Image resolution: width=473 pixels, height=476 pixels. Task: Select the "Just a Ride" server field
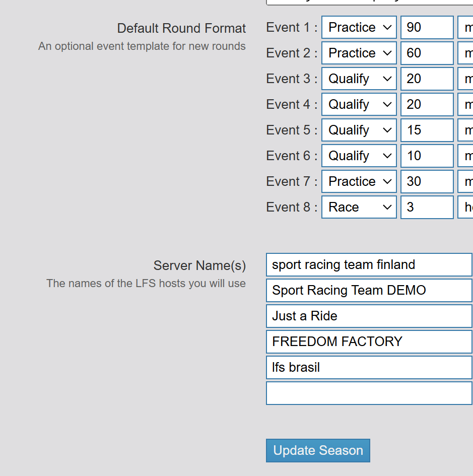click(369, 316)
